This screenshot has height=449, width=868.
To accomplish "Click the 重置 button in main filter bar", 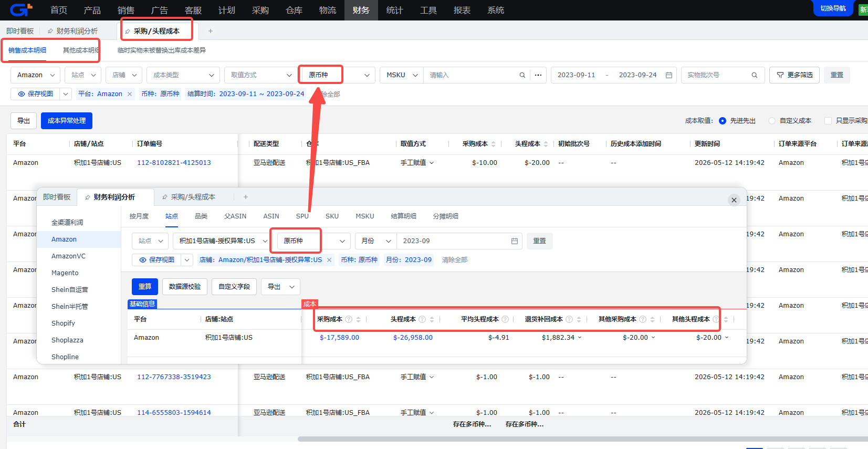I will [x=837, y=75].
